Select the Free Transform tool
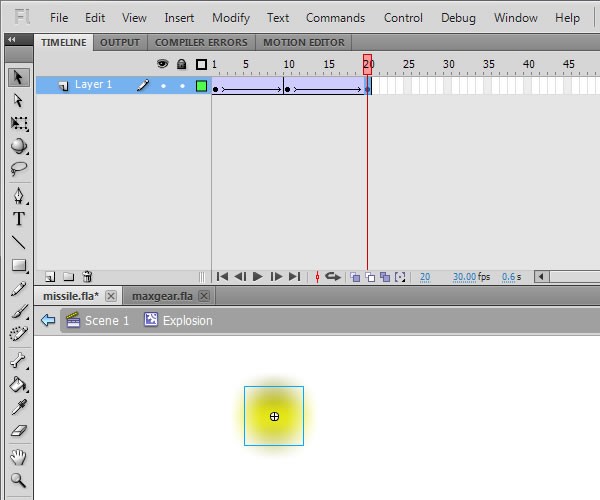 click(x=18, y=123)
